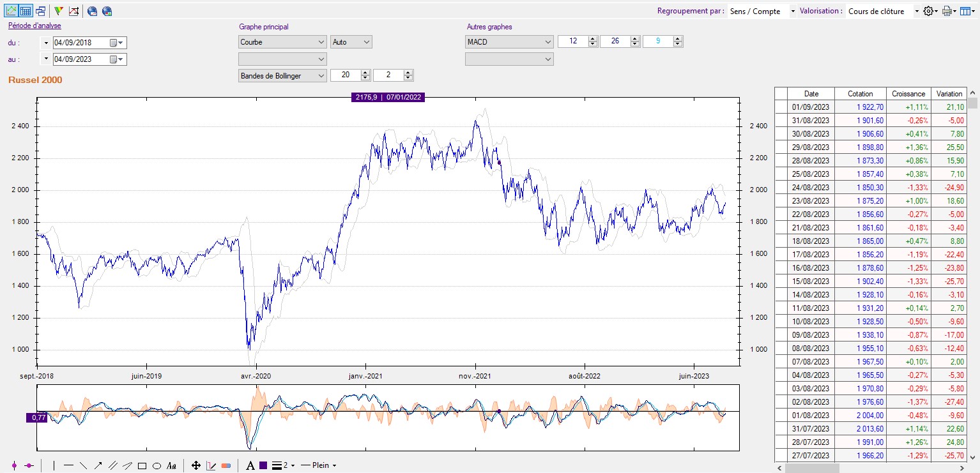This screenshot has width=980, height=473.
Task: Open the Sens / Compte grouping dropdown
Action: pos(762,11)
